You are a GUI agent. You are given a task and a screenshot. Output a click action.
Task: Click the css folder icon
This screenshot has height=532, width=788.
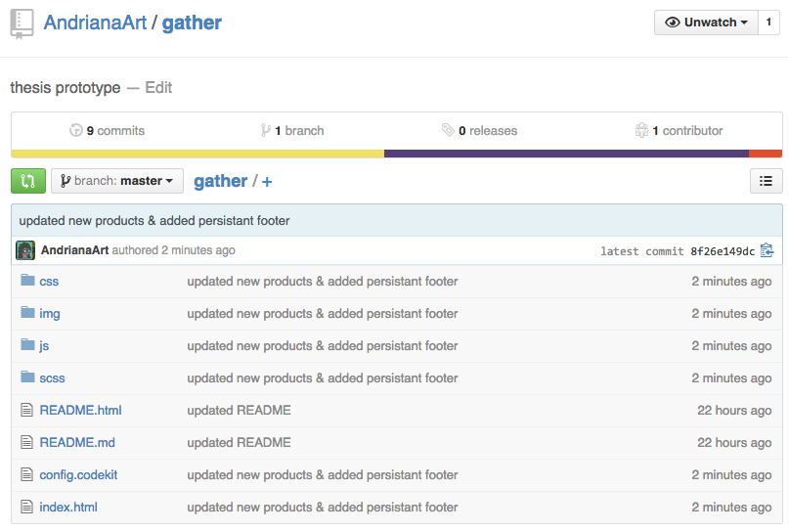pyautogui.click(x=27, y=280)
